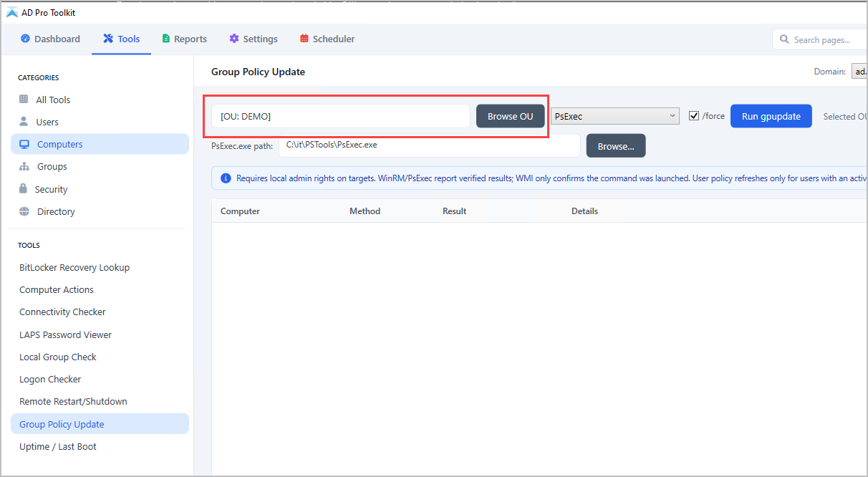868x477 pixels.
Task: Click the Tools wrench icon
Action: pos(108,39)
